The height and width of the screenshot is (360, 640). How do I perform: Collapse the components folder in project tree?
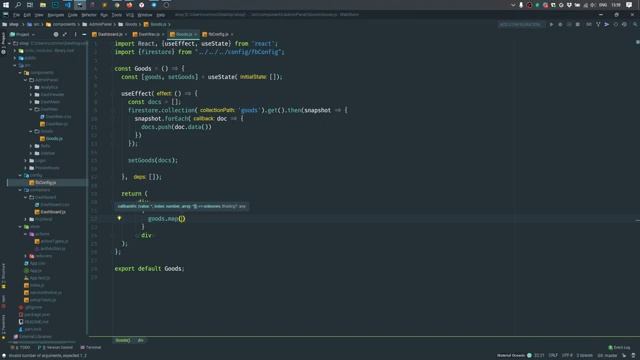20,73
